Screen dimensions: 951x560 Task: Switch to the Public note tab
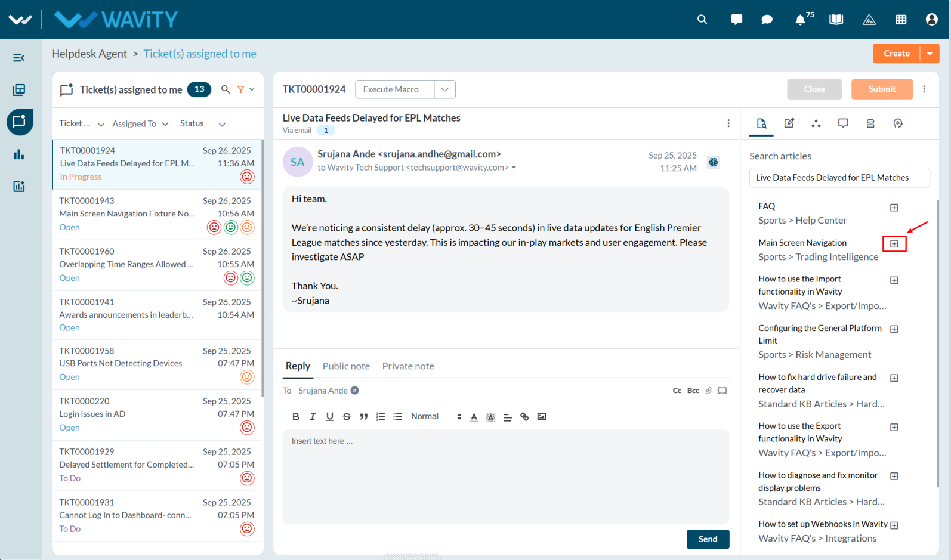346,366
